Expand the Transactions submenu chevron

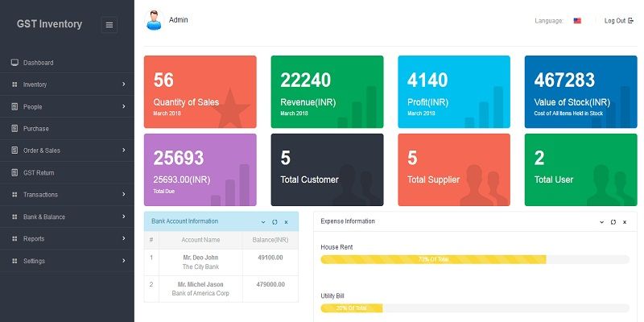pyautogui.click(x=124, y=194)
